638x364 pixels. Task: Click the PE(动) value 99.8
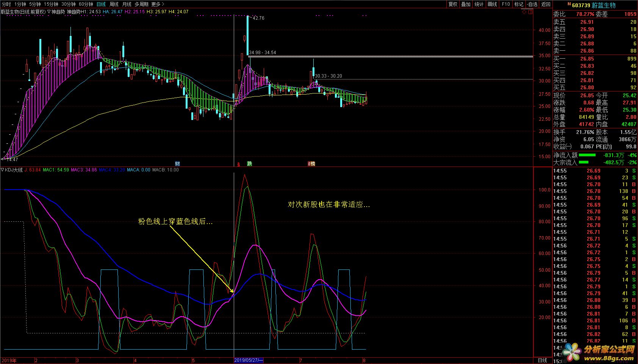click(x=631, y=146)
